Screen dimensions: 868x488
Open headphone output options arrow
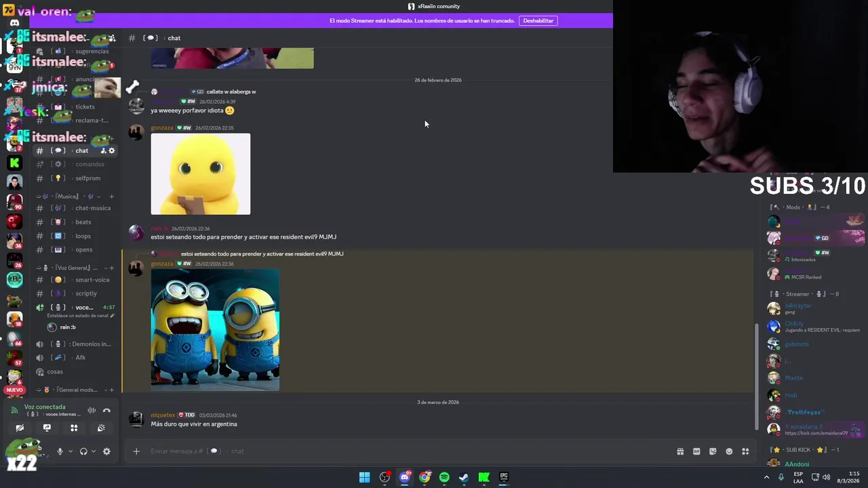[94, 451]
